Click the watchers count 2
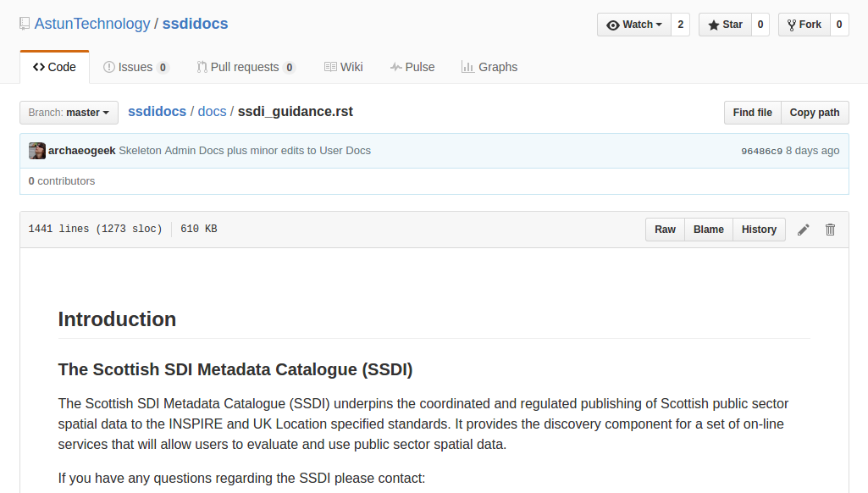The image size is (868, 493). coord(680,25)
